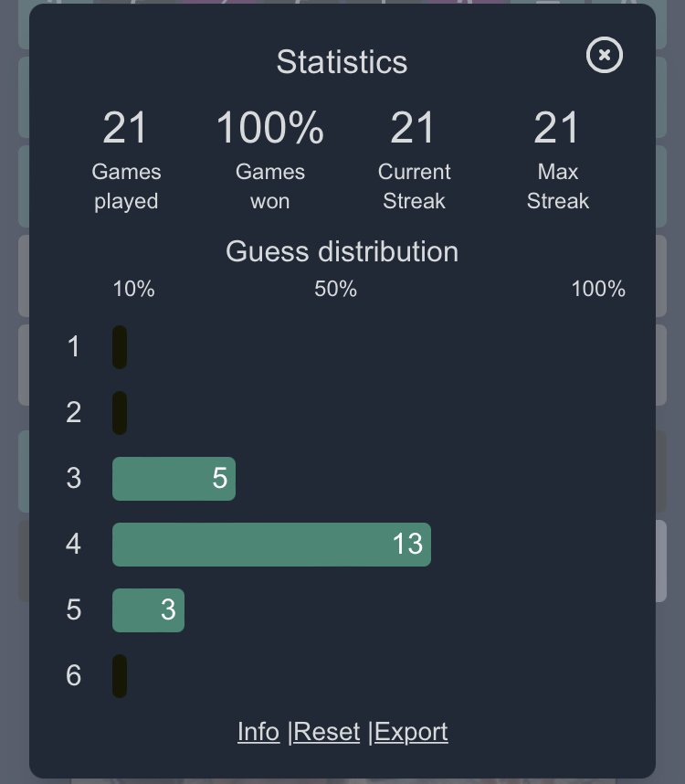Click the 100% Games won value
This screenshot has width=685, height=784.
pyautogui.click(x=270, y=128)
